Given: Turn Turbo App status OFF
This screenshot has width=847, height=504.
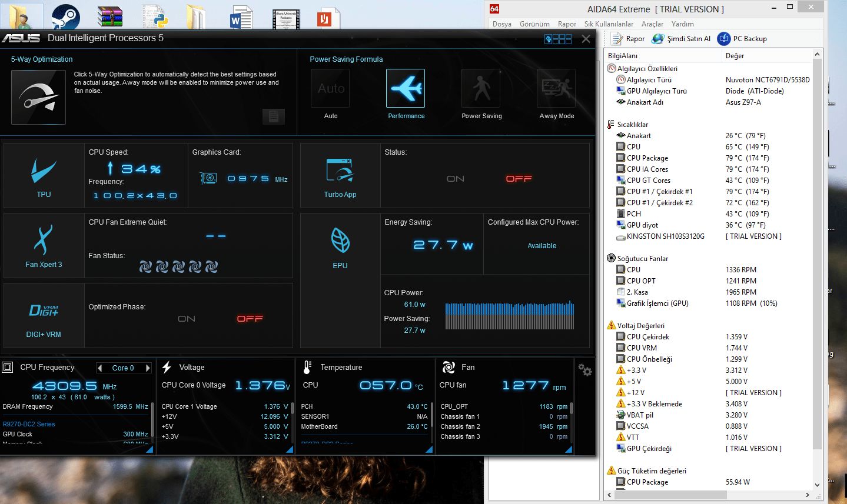Looking at the screenshot, I should [519, 179].
